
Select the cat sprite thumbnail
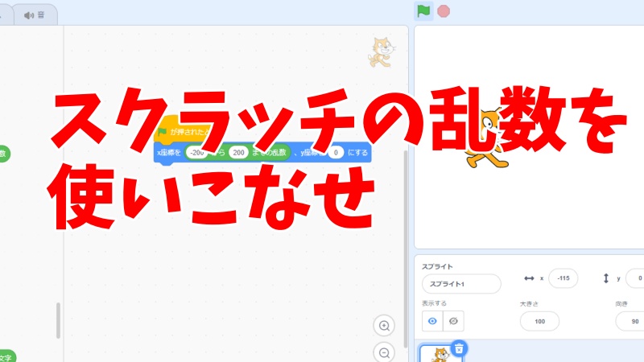tap(440, 354)
